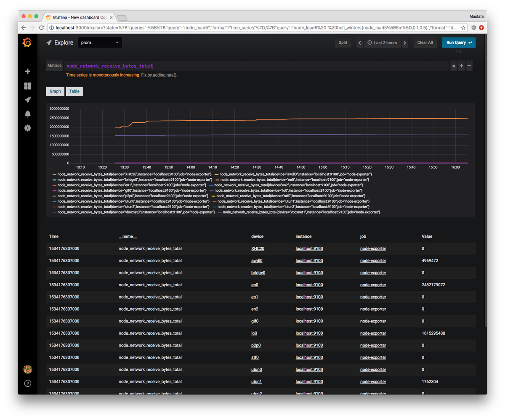Click the p2p0 device link

pyautogui.click(x=255, y=345)
